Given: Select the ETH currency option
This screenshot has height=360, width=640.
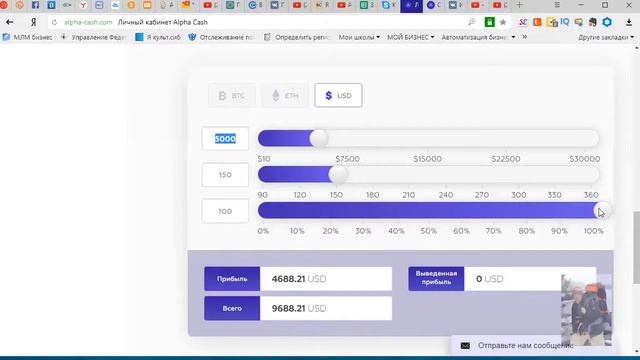Looking at the screenshot, I should coord(285,96).
